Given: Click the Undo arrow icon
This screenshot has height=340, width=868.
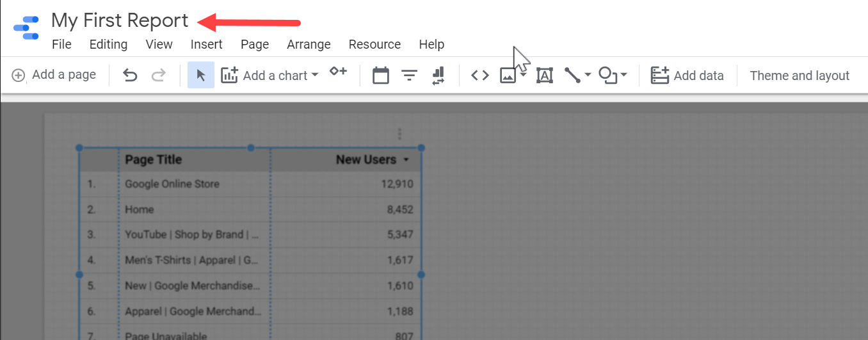Looking at the screenshot, I should (x=130, y=76).
